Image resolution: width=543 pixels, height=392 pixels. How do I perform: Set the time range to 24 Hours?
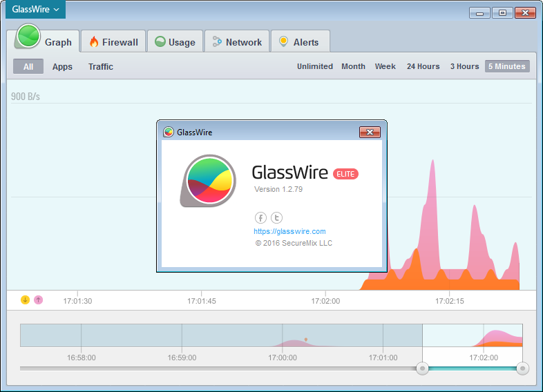click(423, 66)
